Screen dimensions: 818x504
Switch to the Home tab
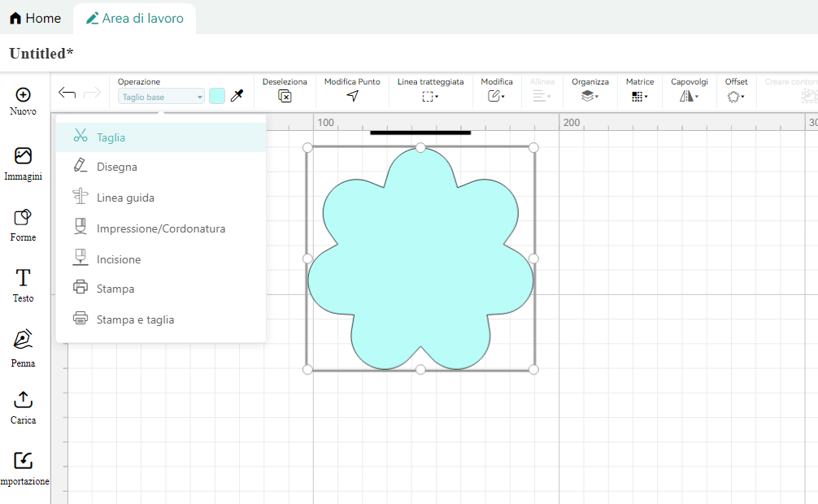coord(35,18)
